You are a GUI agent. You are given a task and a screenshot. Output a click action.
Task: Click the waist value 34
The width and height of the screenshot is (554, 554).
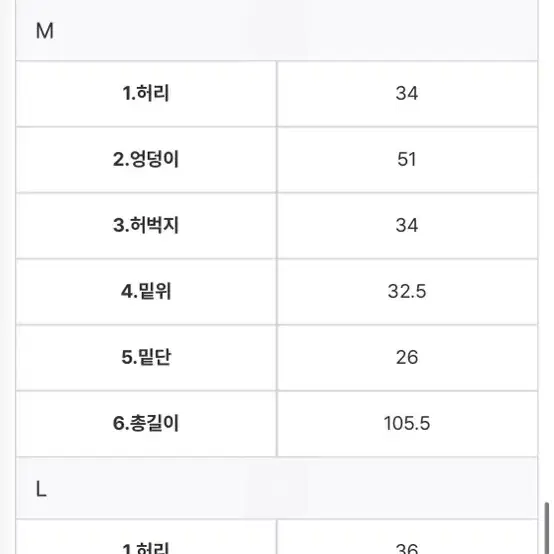point(407,93)
